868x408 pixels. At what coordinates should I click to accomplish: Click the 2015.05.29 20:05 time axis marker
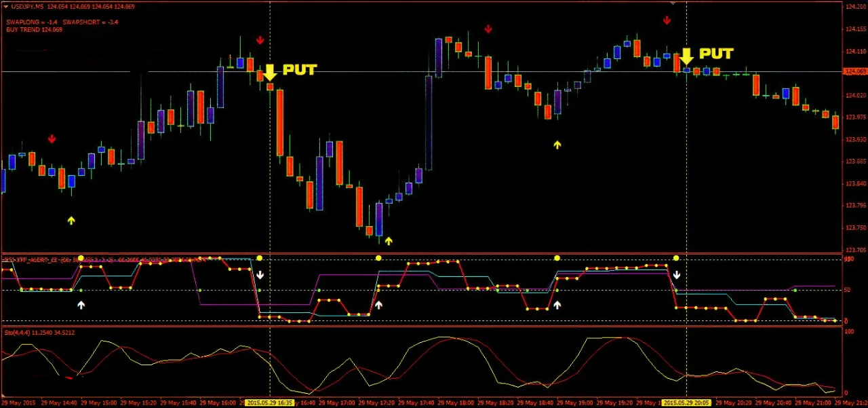coord(686,403)
